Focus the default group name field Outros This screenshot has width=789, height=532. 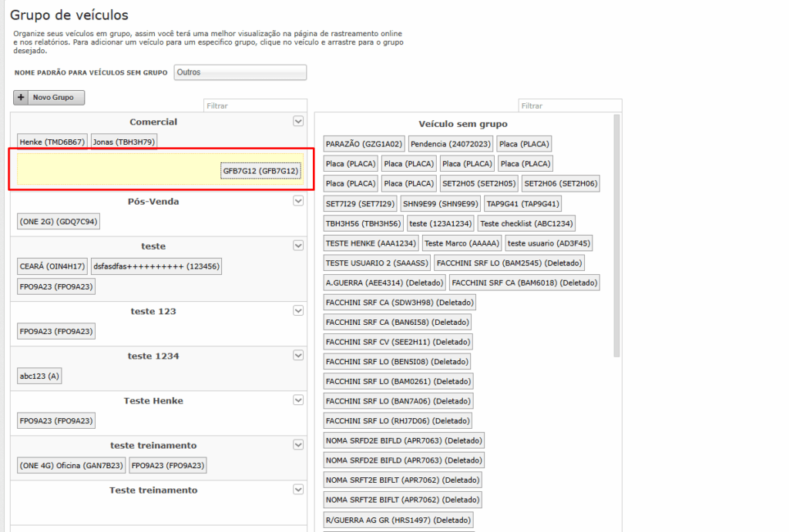pos(240,72)
